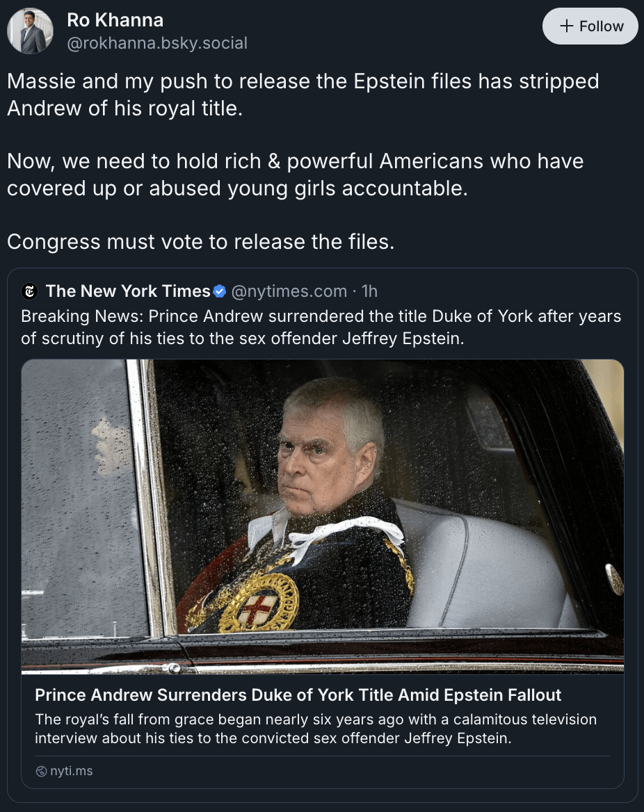644x812 pixels.
Task: Open the 1h post timestamp
Action: click(x=369, y=291)
